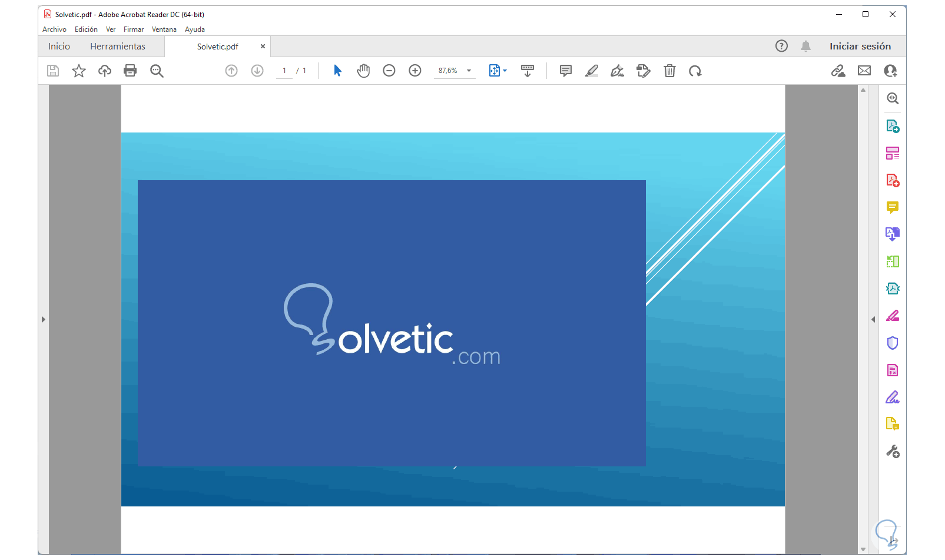Click the current page number field
Viewport: 945px width, 560px height.
[x=284, y=71]
